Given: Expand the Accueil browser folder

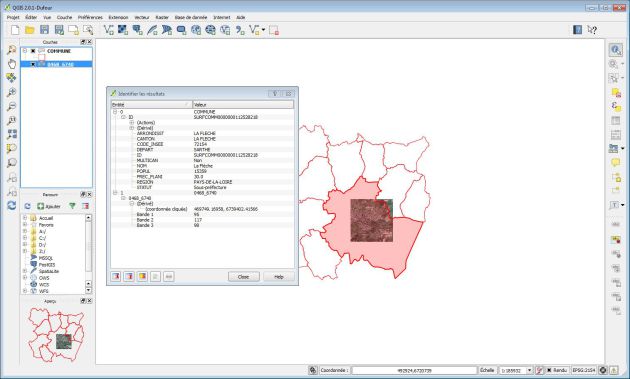Looking at the screenshot, I should click(25, 218).
